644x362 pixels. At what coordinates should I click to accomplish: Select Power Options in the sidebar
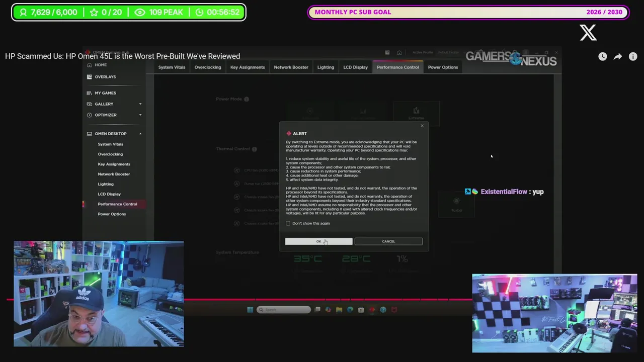[112, 214]
